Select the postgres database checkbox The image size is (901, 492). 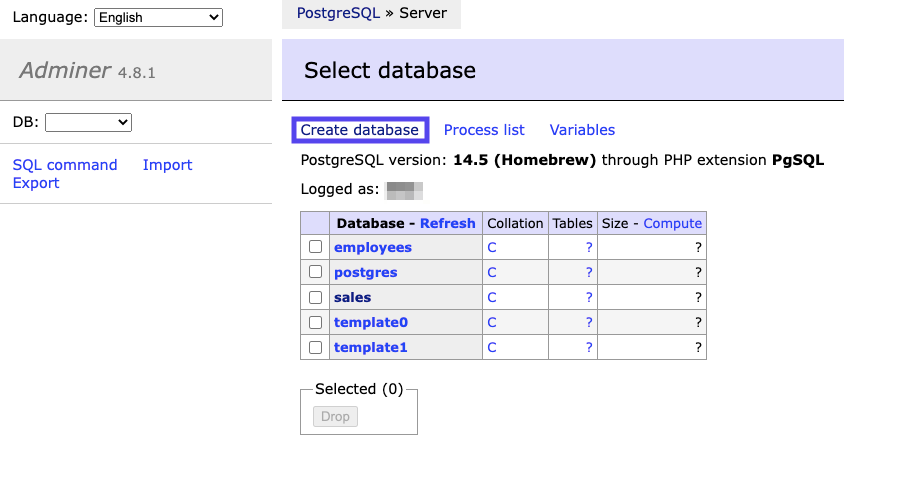(315, 272)
